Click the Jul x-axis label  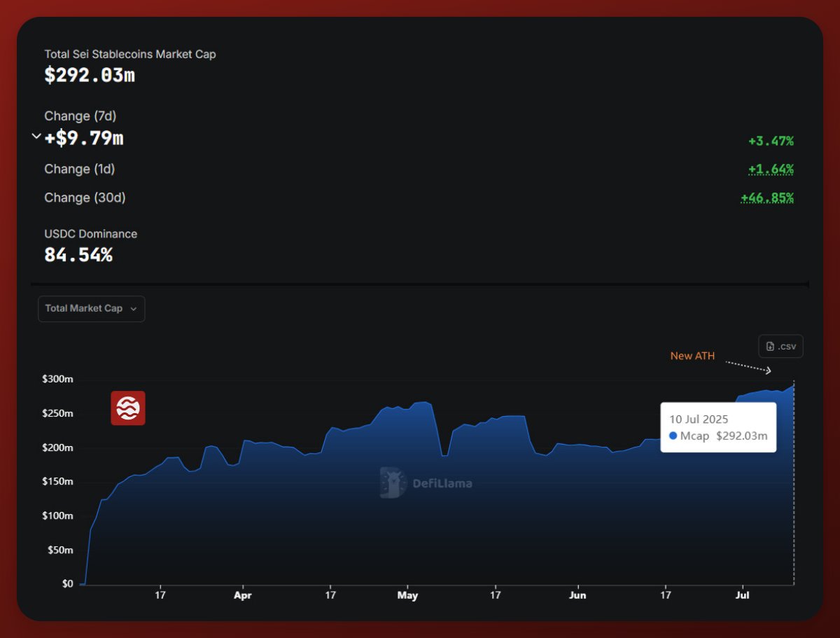point(743,595)
